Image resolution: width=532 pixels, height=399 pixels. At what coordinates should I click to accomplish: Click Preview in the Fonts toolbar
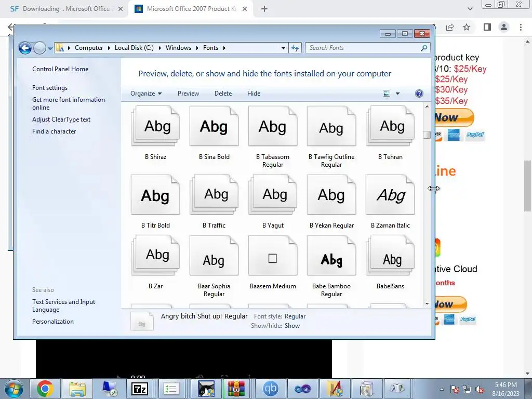188,94
